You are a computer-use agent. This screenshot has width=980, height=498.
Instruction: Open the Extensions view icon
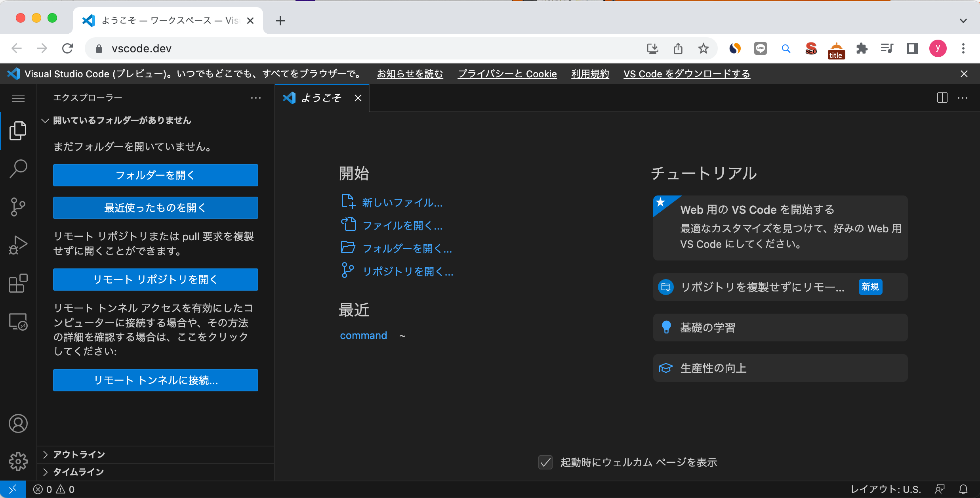pos(18,283)
